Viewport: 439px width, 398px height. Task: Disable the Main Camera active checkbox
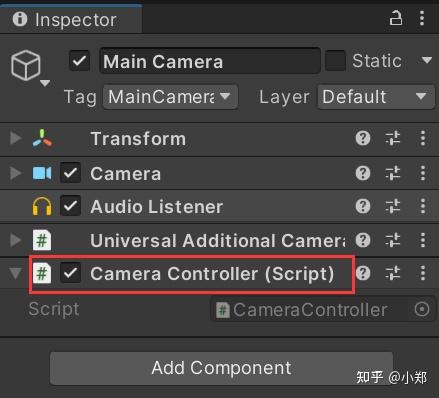[79, 61]
